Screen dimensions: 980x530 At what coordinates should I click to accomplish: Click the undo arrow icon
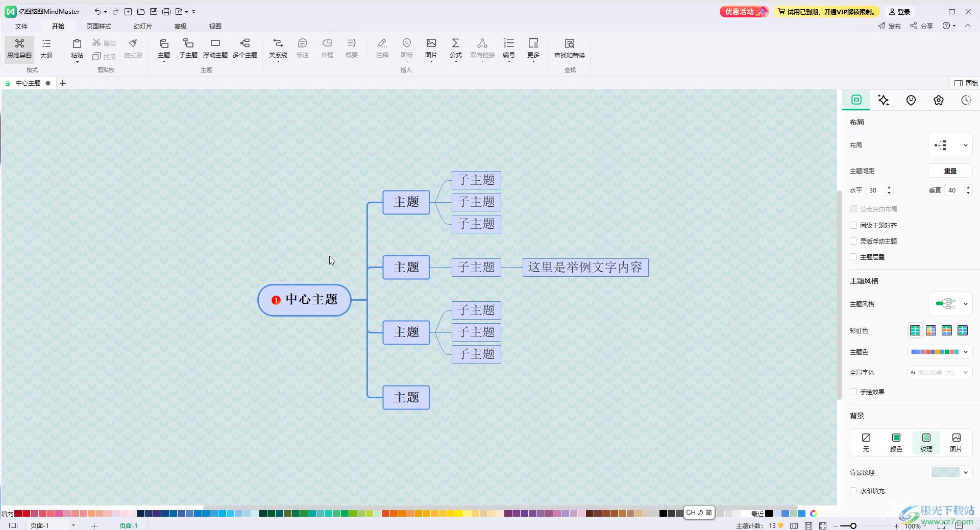click(97, 11)
